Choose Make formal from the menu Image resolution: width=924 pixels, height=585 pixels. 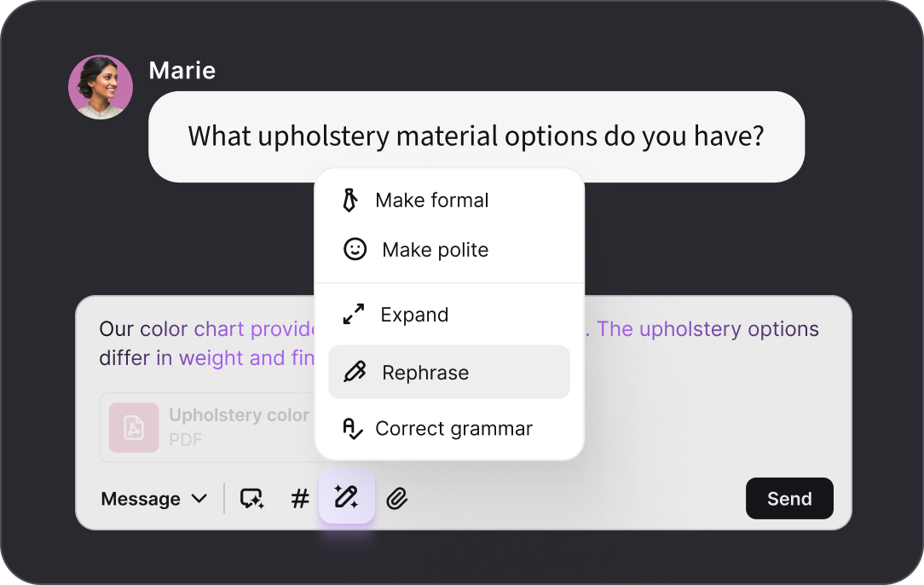[431, 200]
